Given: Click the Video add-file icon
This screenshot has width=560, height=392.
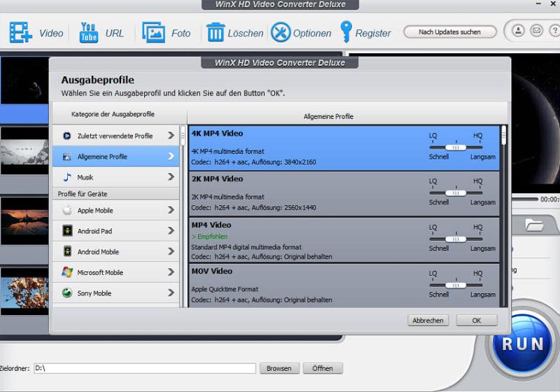Looking at the screenshot, I should tap(21, 32).
